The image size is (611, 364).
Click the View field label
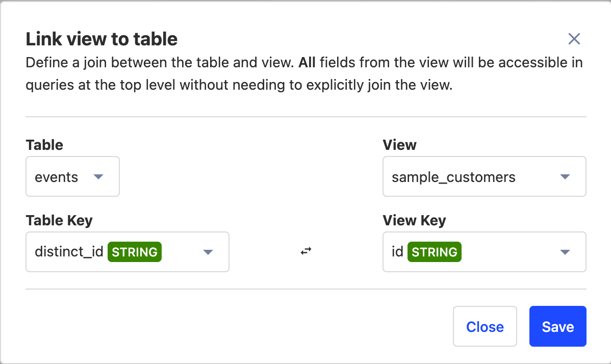point(399,145)
